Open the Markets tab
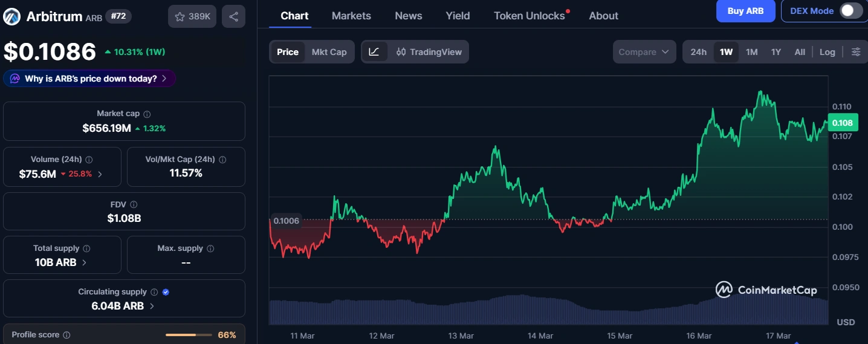Image resolution: width=868 pixels, height=344 pixels. click(x=351, y=16)
